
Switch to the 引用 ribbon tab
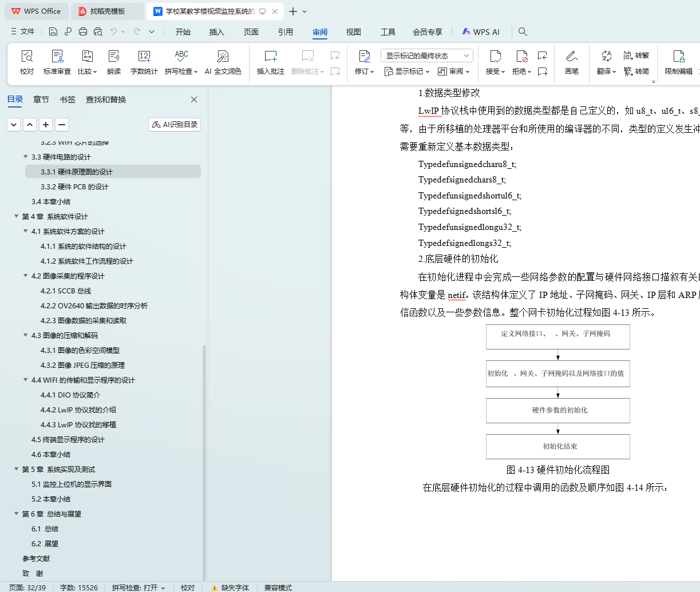point(286,32)
